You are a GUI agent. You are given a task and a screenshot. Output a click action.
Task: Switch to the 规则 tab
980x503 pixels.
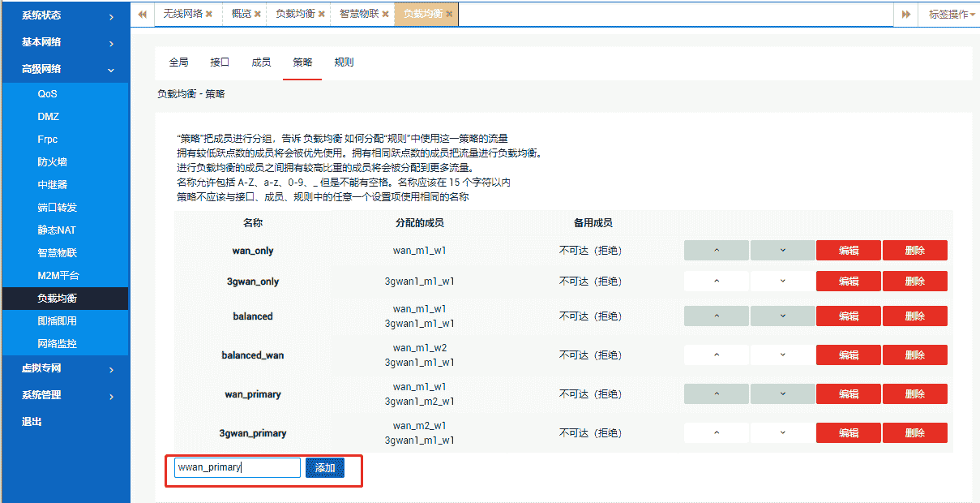click(x=344, y=62)
